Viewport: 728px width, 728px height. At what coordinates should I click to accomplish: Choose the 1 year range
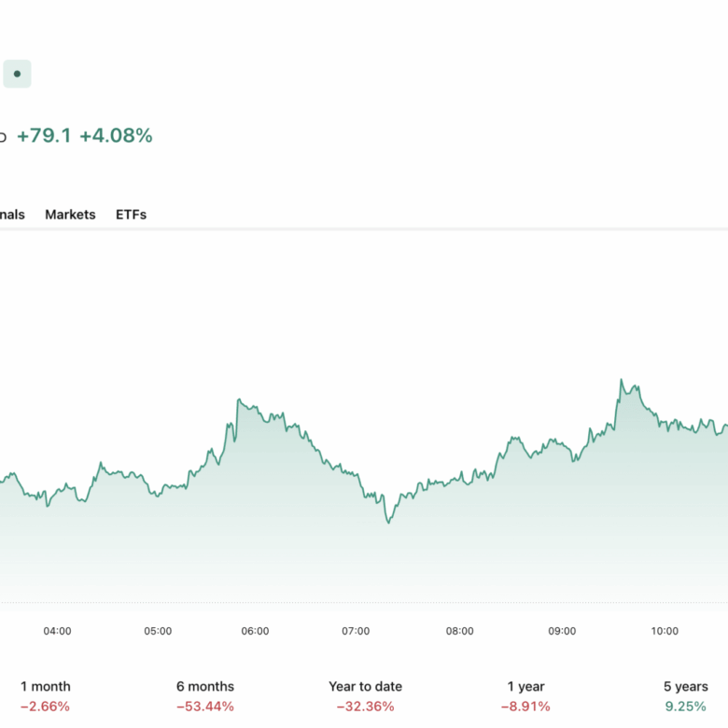[x=525, y=686]
